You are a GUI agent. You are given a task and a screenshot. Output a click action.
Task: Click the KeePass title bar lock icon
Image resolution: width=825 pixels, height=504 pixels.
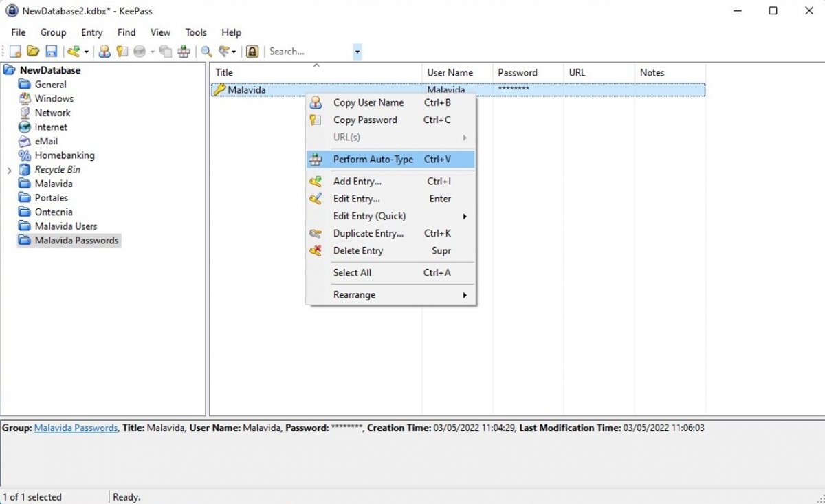click(x=12, y=11)
